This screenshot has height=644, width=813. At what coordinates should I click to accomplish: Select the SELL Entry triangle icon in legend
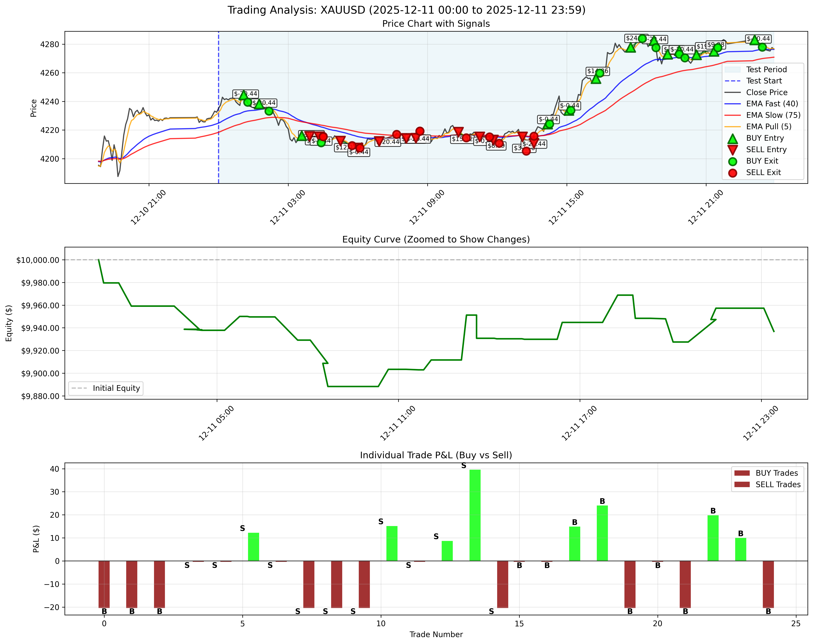(733, 150)
